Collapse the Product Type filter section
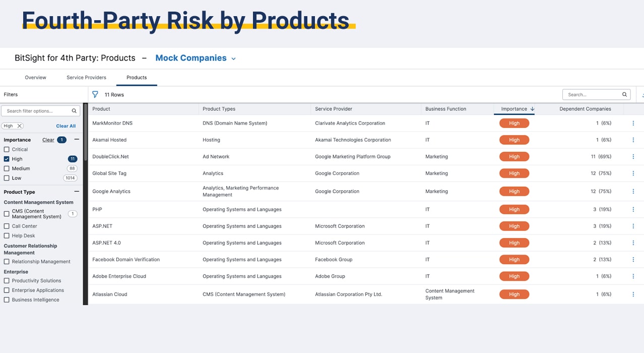The width and height of the screenshot is (644, 353). [77, 192]
